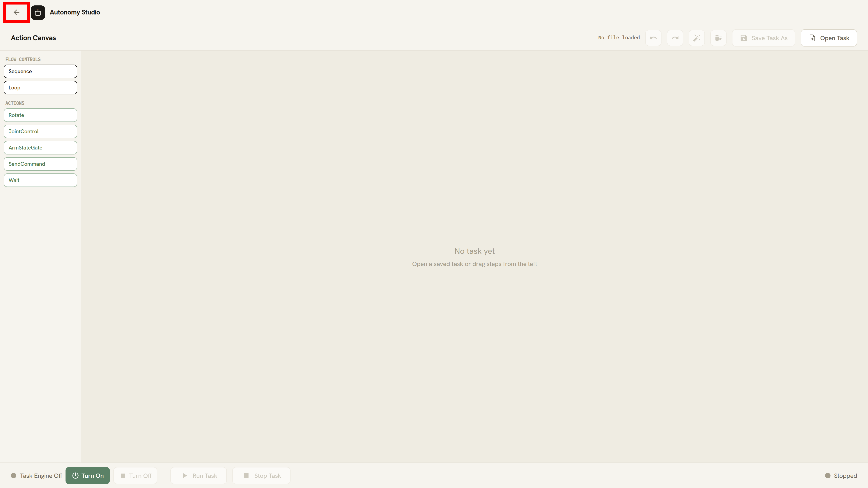Click the ACTIONS section label
The width and height of the screenshot is (868, 488).
click(15, 103)
